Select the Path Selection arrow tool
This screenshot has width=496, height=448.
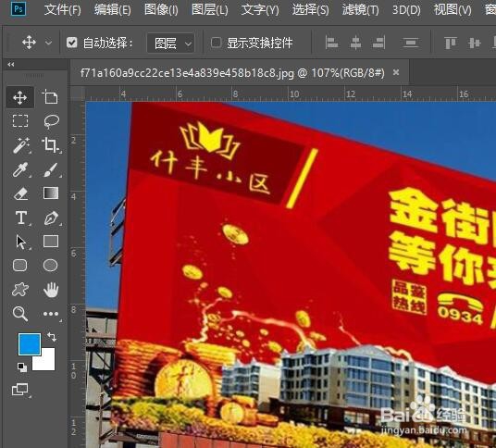(x=21, y=242)
